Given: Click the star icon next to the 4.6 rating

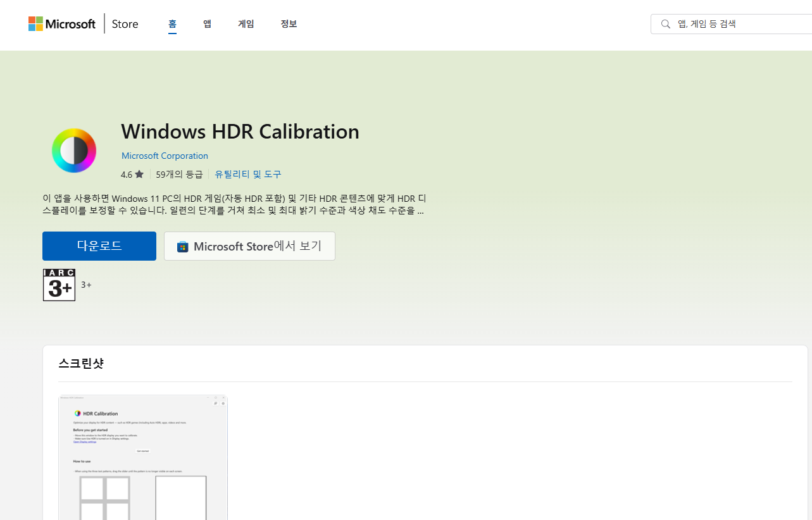Looking at the screenshot, I should click(140, 173).
